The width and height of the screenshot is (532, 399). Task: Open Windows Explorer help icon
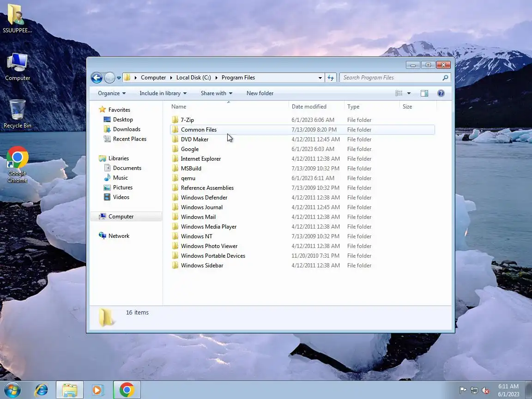point(441,93)
